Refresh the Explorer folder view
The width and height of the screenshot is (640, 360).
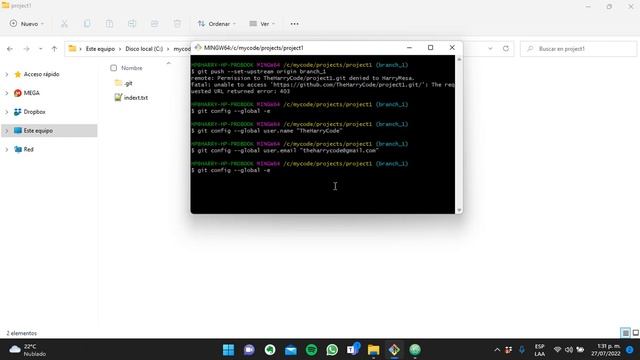tap(506, 49)
